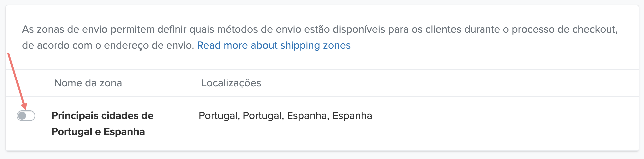Click the gray knob of the zone switch
This screenshot has height=159, width=644.
pos(22,116)
